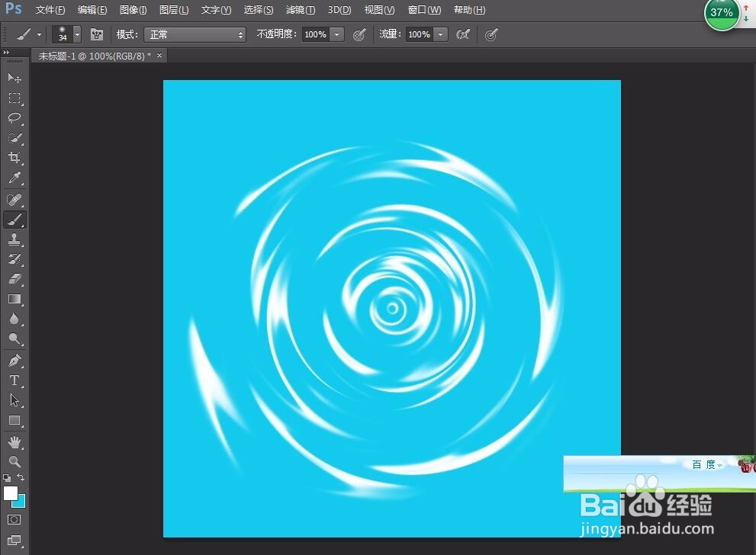Toggle pressure for size button
756x555 pixels.
point(491,34)
